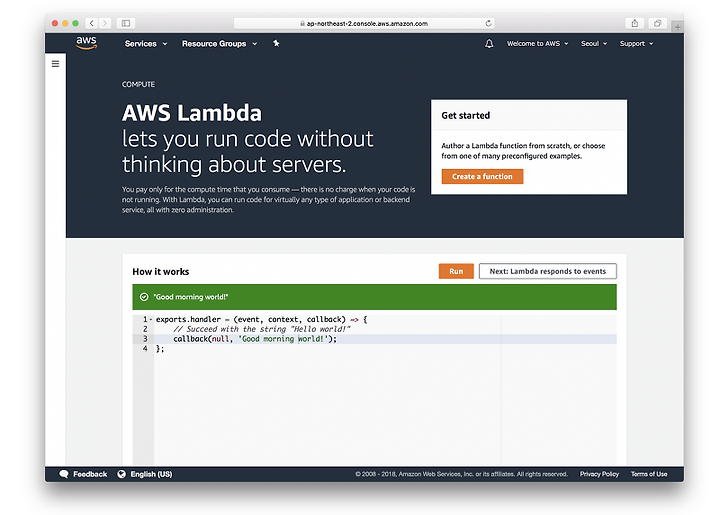Click the exports.handler code line
The image size is (720, 515).
(261, 319)
